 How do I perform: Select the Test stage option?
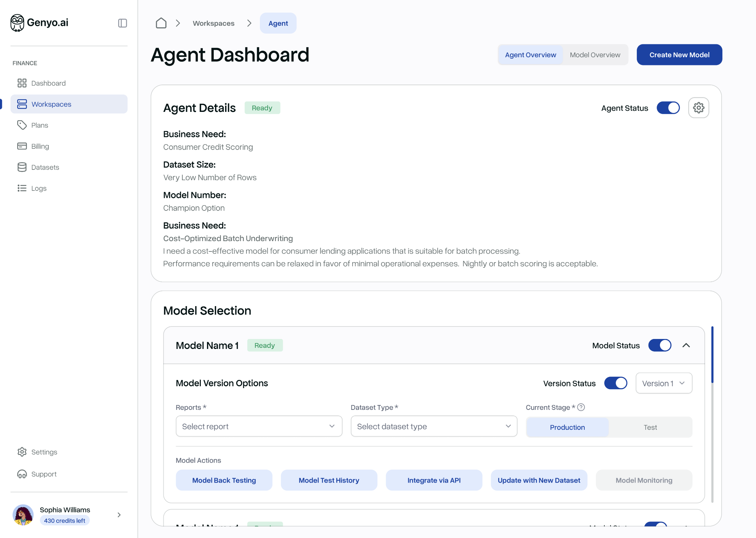pyautogui.click(x=650, y=427)
